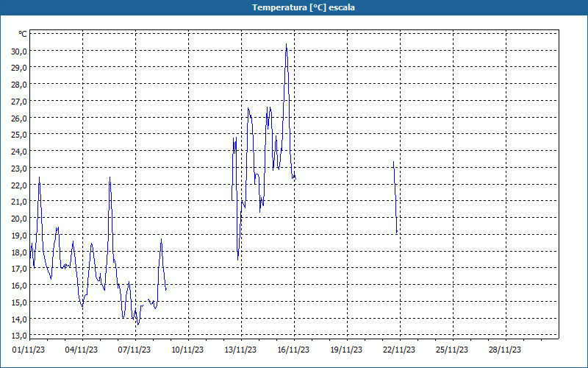Select the 19,0 axis value

coord(19,236)
